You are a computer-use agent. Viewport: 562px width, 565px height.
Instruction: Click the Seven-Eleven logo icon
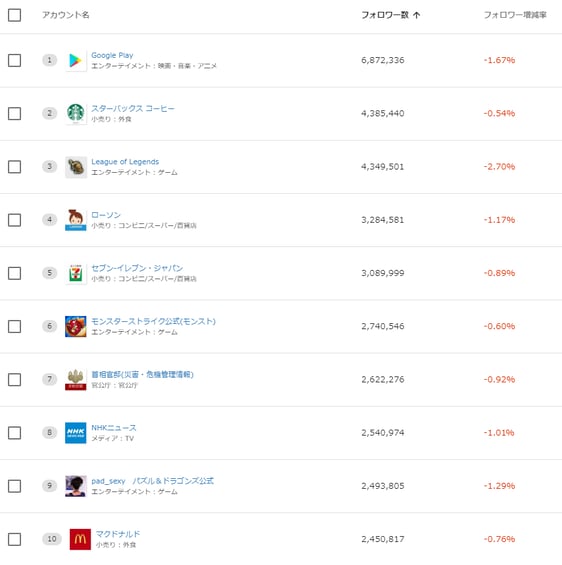pos(76,273)
